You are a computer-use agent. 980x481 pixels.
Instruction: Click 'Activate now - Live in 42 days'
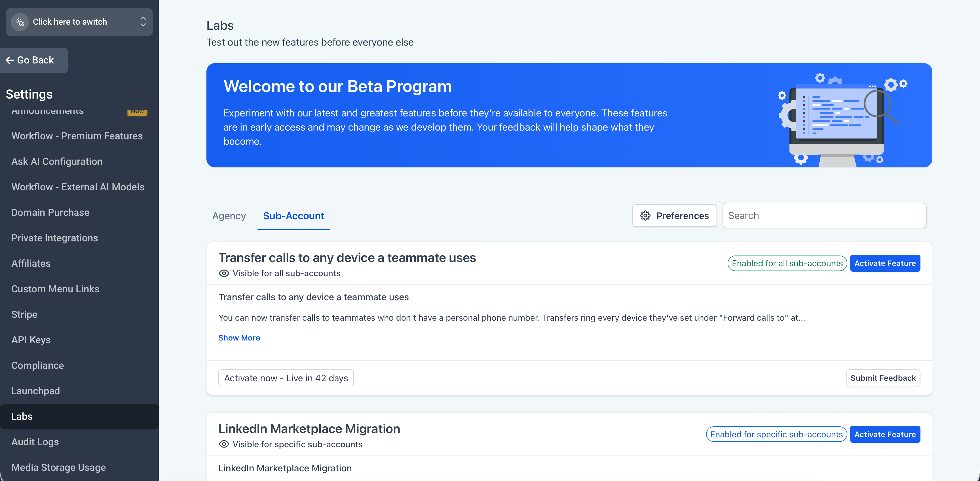click(x=286, y=378)
